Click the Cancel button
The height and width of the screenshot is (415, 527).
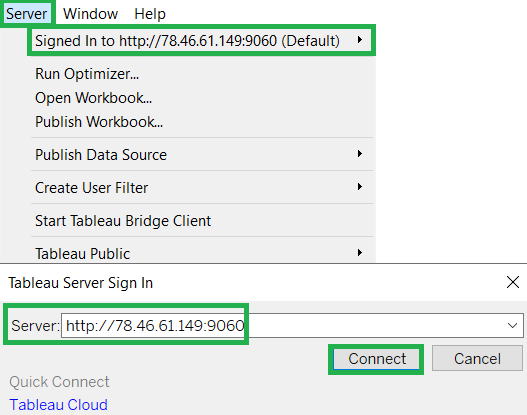pyautogui.click(x=477, y=359)
